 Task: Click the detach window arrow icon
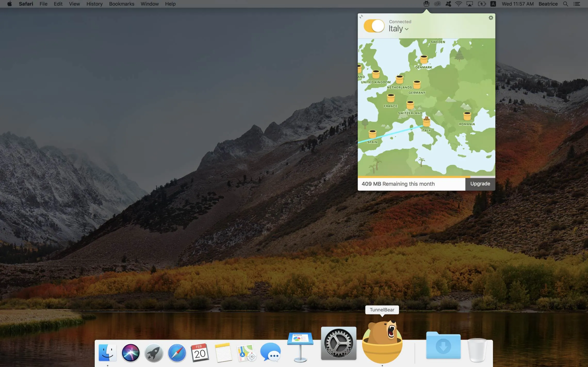pyautogui.click(x=361, y=16)
